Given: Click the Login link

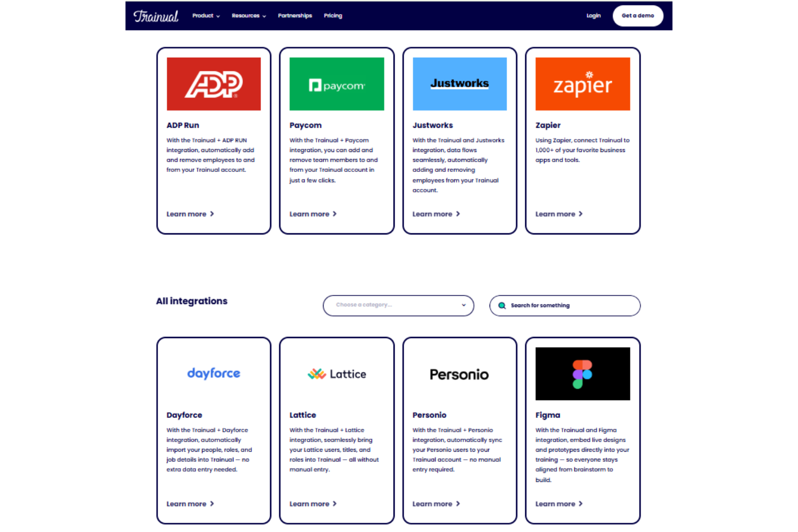Looking at the screenshot, I should click(x=593, y=16).
